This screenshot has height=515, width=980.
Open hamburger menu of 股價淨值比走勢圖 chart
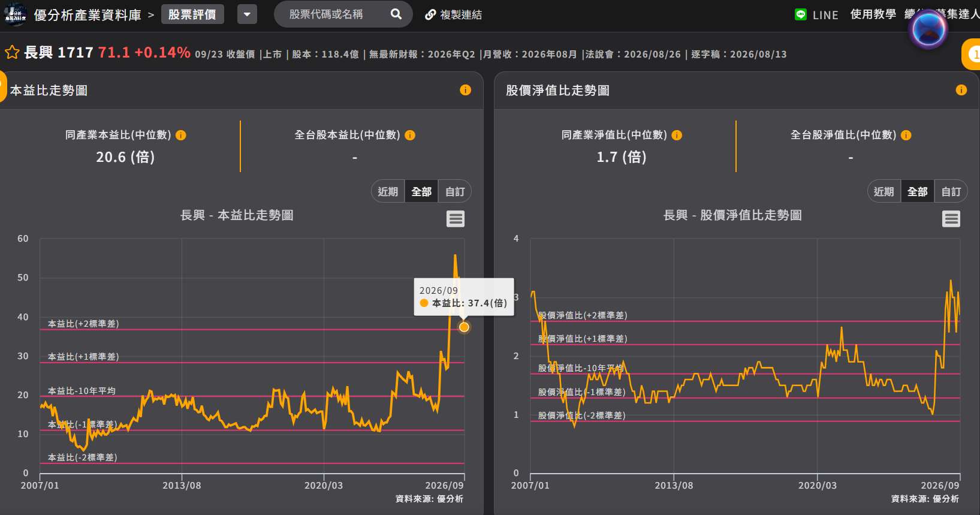click(951, 219)
